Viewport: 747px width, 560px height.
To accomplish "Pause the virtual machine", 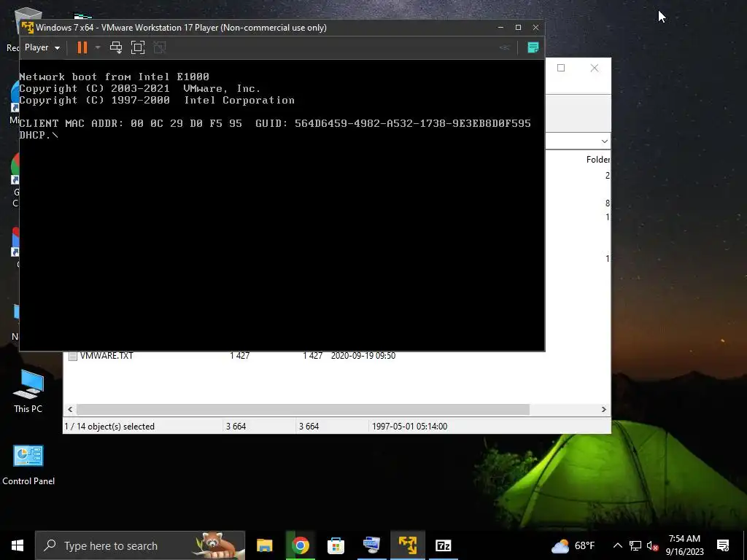I will pyautogui.click(x=82, y=47).
